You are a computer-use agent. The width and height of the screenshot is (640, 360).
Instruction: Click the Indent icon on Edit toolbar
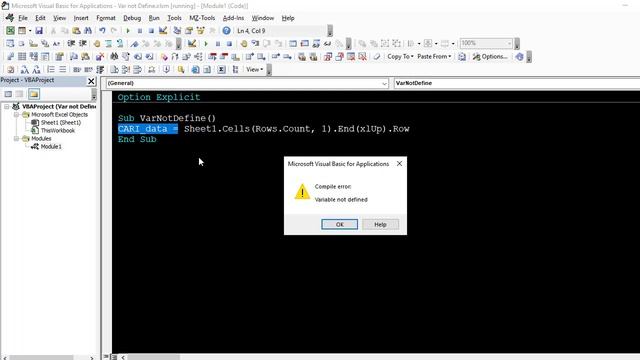71,43
